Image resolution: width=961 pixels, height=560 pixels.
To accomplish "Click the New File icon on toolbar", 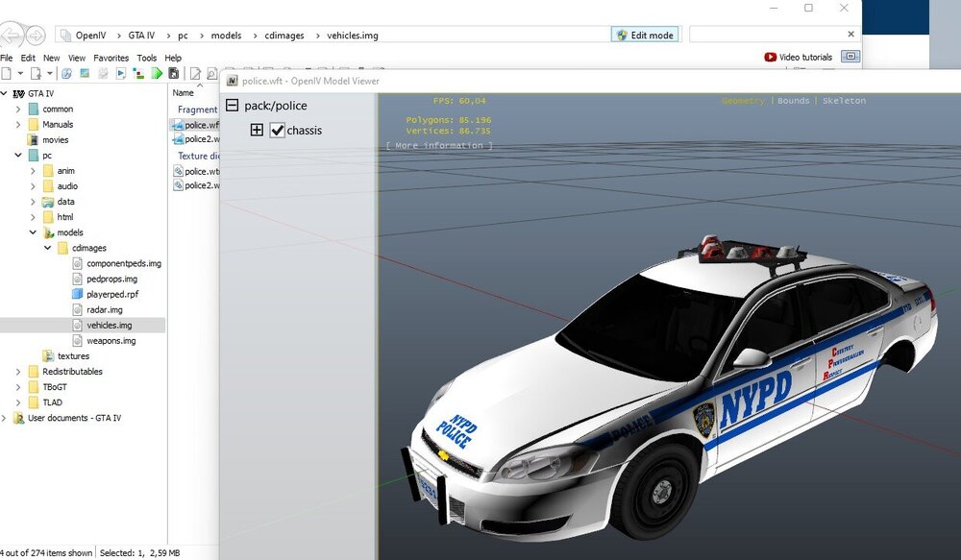I will [x=7, y=75].
